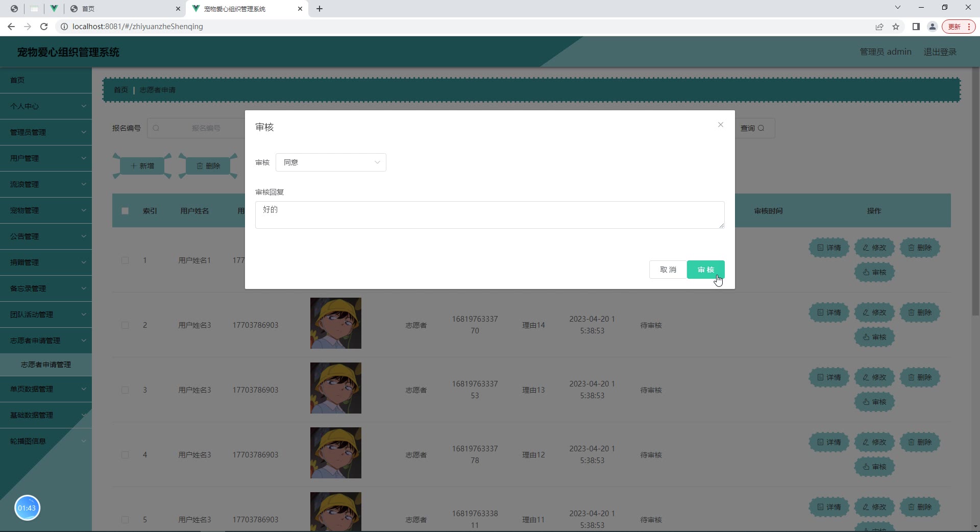
Task: Click the 删除 batch delete button
Action: [x=208, y=166]
